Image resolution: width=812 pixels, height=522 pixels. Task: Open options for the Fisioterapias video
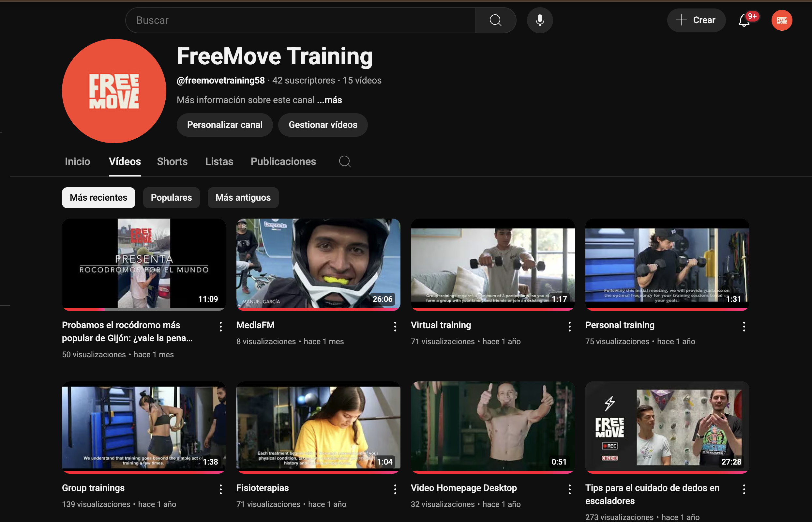coord(395,489)
